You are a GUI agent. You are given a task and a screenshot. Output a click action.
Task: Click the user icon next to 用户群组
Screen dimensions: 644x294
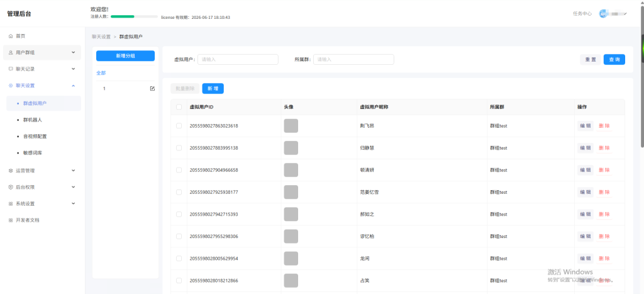tap(11, 53)
